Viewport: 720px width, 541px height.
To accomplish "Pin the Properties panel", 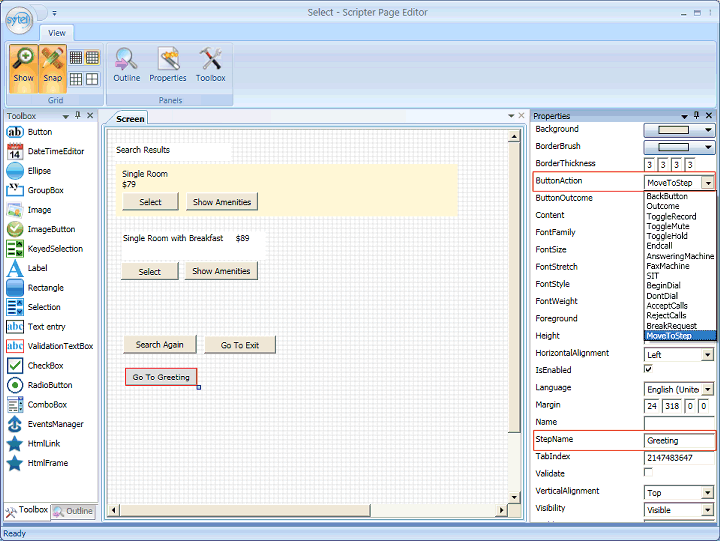I will pos(696,115).
